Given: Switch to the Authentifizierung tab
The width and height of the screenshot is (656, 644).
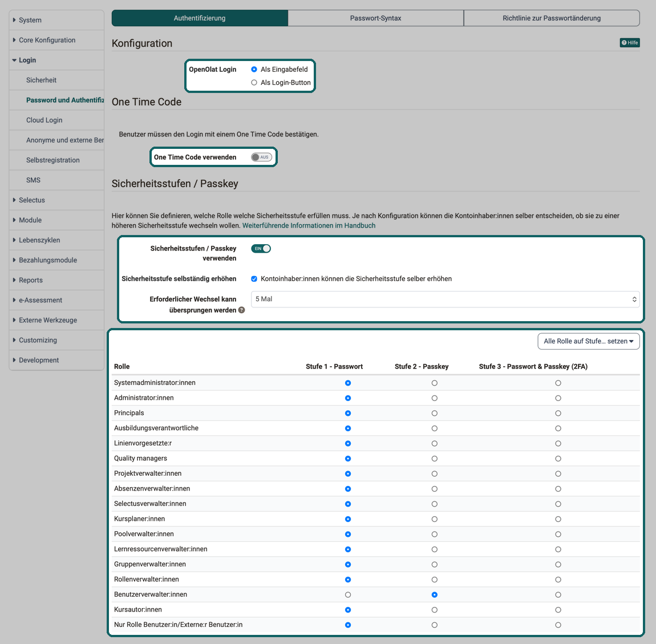Looking at the screenshot, I should (200, 18).
